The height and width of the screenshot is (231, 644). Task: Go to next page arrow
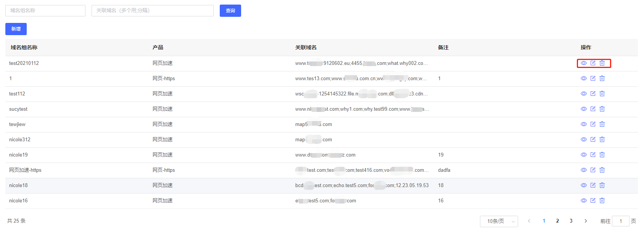[x=586, y=221]
